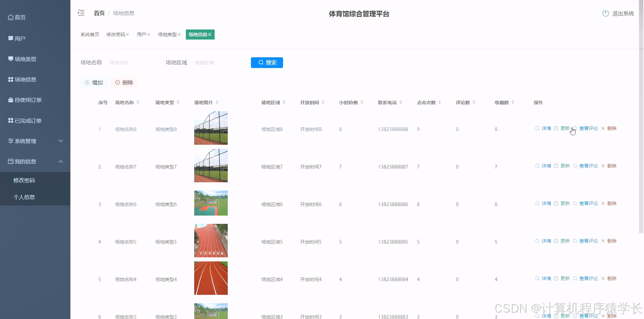Click the 系统管理 sliders icon in sidebar
The image size is (644, 319).
pyautogui.click(x=11, y=141)
